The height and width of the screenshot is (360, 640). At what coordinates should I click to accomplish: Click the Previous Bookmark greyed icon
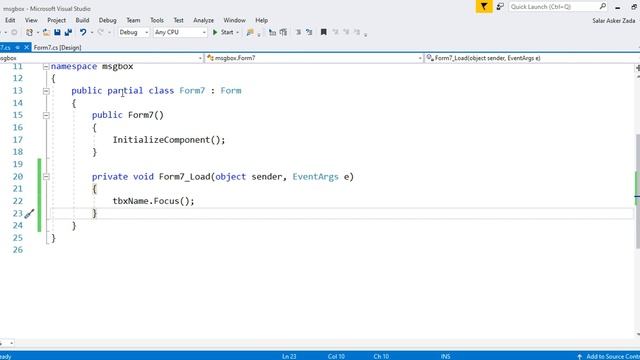[x=335, y=32]
